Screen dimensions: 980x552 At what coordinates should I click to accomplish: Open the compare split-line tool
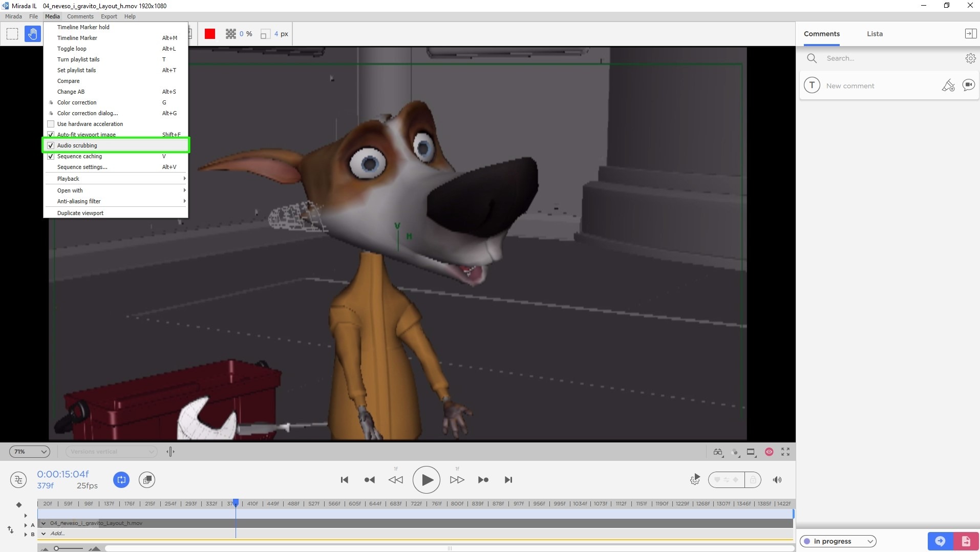pos(171,452)
